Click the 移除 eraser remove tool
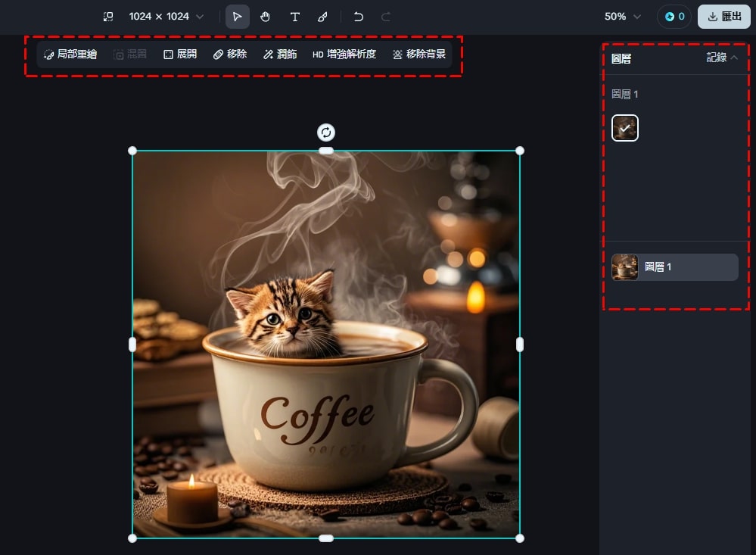 tap(230, 55)
